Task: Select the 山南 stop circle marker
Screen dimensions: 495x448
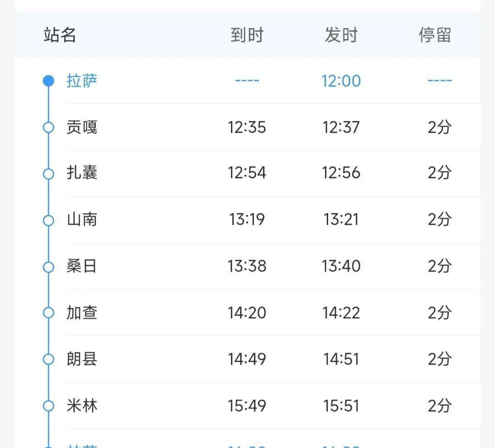Action: pos(49,220)
